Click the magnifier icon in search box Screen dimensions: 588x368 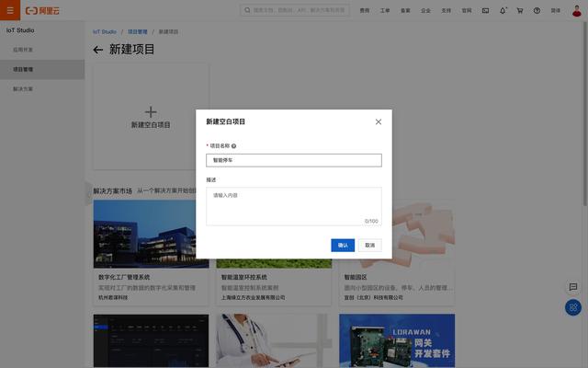tap(247, 10)
